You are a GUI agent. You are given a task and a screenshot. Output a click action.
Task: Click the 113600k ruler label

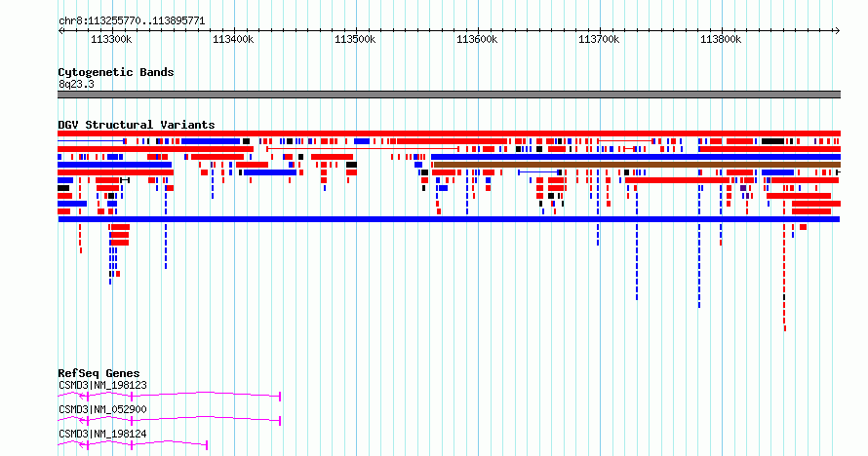(x=477, y=39)
